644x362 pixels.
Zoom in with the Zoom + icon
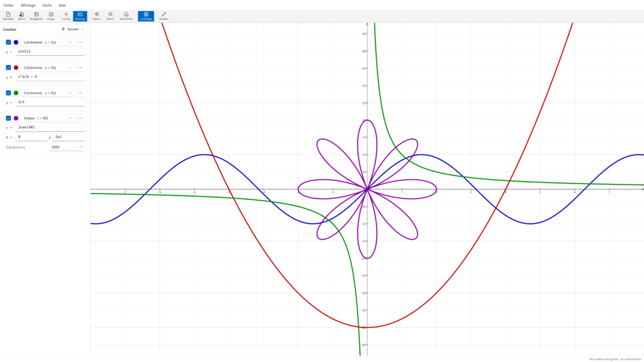tap(97, 16)
